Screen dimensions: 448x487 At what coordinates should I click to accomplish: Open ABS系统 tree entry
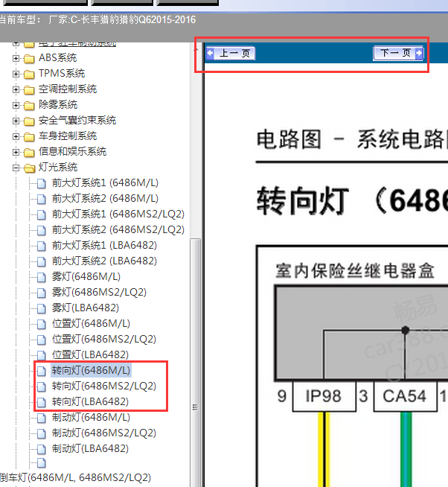57,58
